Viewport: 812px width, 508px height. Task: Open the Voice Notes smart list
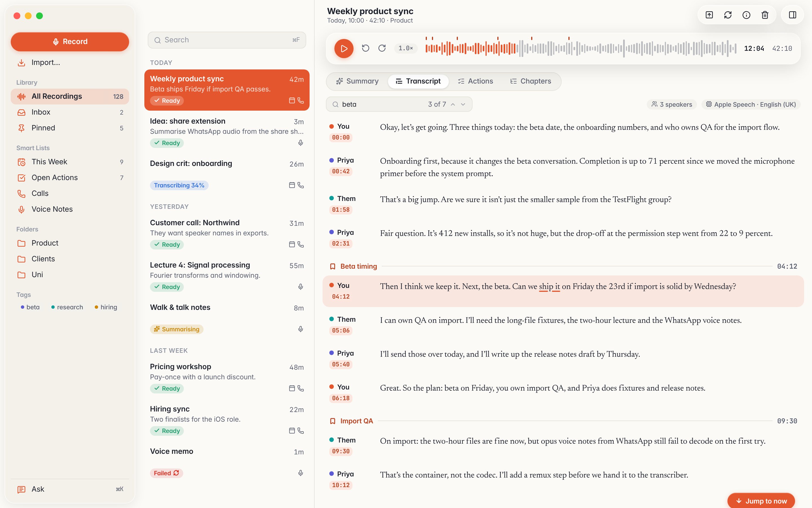click(x=70, y=209)
